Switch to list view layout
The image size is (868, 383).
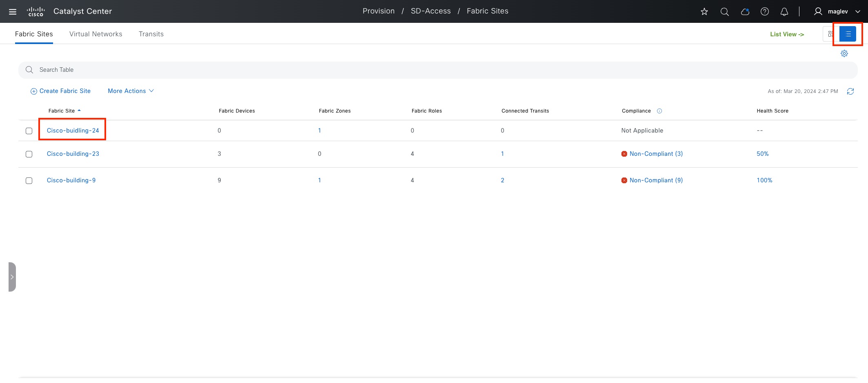(848, 34)
